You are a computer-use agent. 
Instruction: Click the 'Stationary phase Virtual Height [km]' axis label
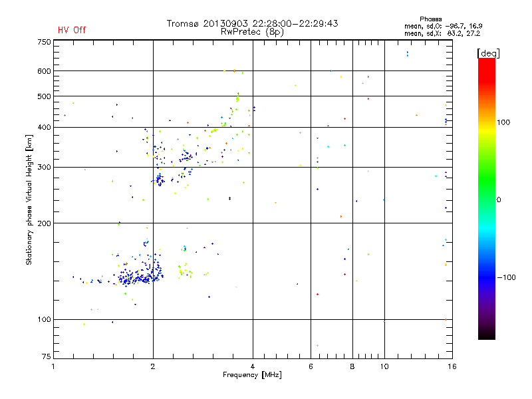coord(29,199)
